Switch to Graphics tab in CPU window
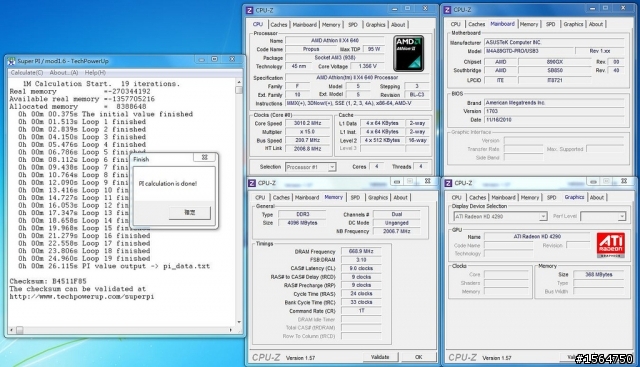 click(376, 24)
